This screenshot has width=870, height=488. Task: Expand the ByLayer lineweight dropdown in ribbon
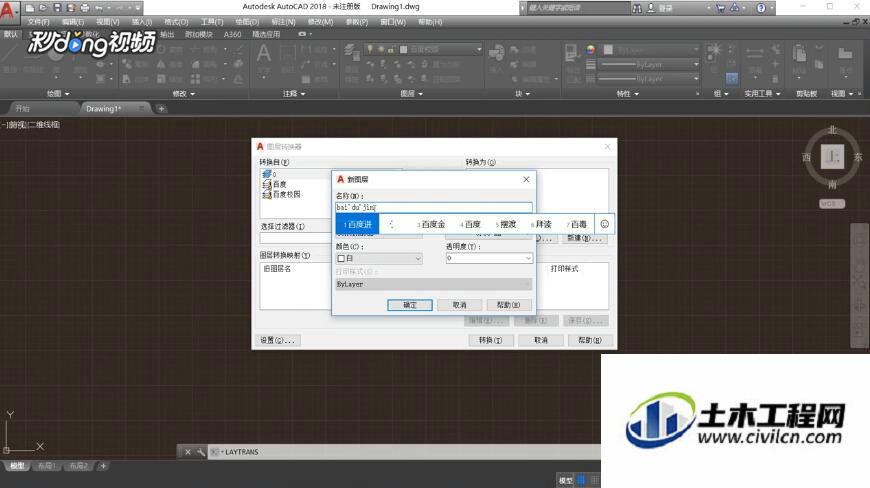click(696, 78)
